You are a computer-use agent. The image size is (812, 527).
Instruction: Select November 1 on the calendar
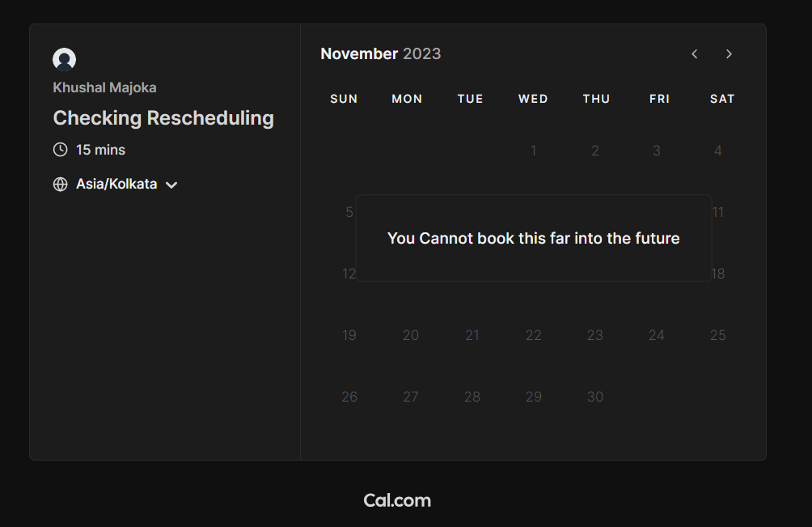coord(534,150)
